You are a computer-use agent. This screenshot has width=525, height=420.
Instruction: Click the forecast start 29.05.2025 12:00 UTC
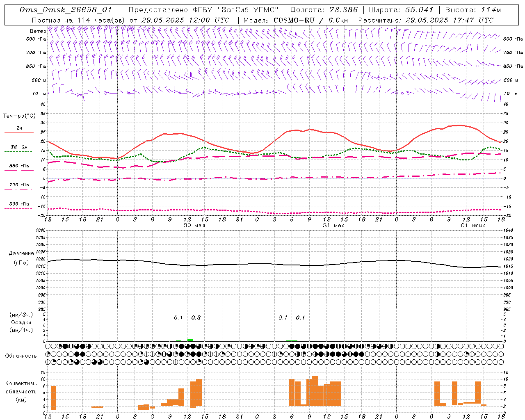click(x=185, y=20)
